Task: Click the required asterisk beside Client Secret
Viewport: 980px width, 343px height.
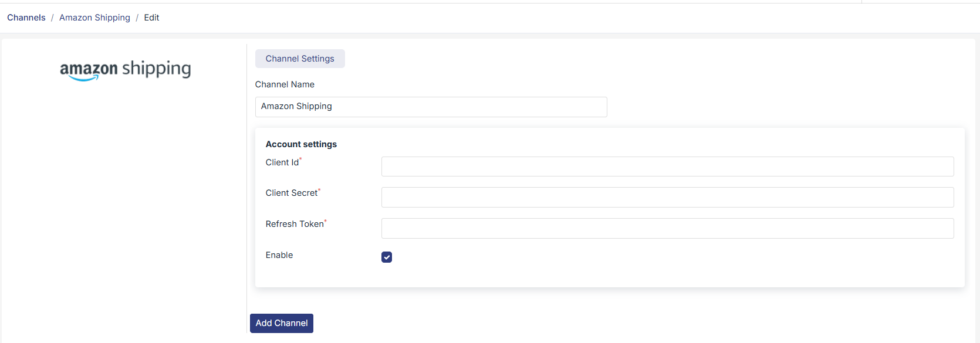Action: 319,189
